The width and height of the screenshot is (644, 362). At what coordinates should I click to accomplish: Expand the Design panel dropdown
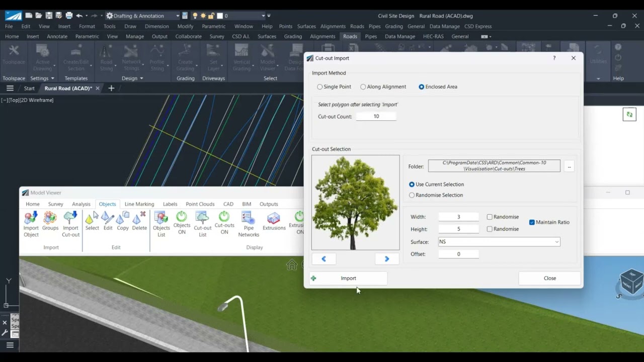click(132, 78)
